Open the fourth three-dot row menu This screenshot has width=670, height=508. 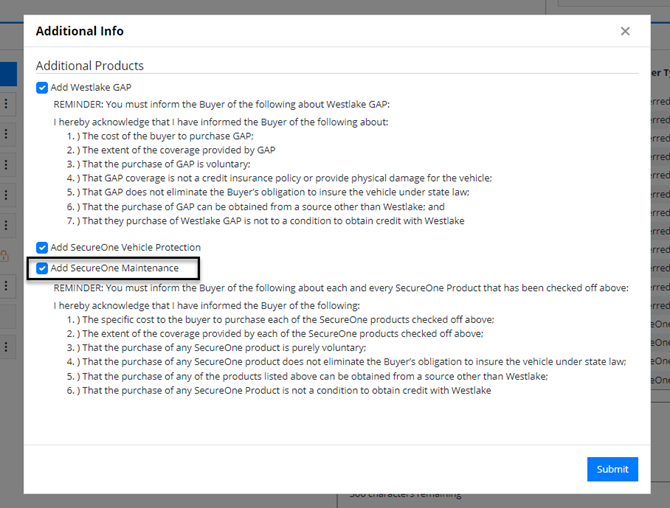click(6, 195)
